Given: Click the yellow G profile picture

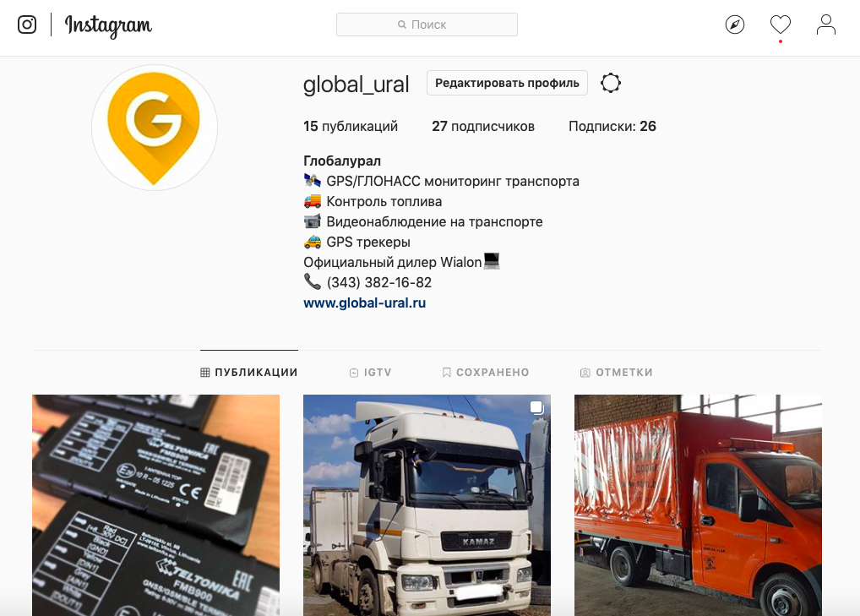Looking at the screenshot, I should click(x=154, y=128).
